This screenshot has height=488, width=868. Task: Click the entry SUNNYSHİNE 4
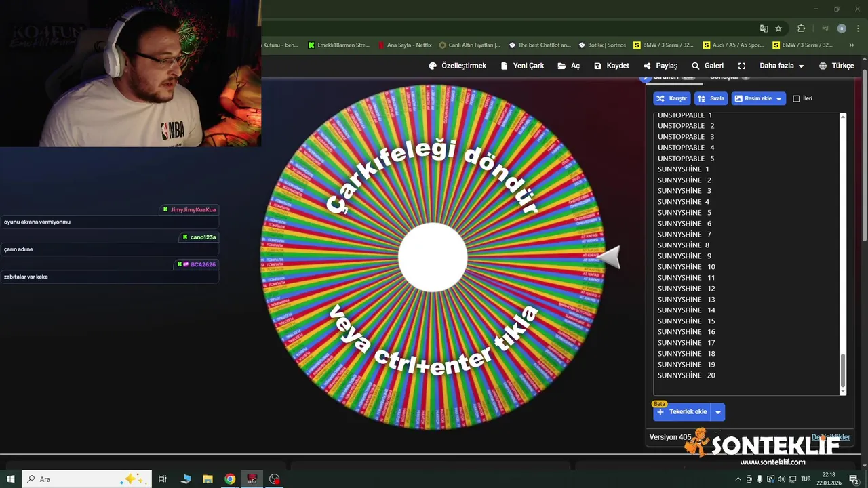tap(684, 202)
